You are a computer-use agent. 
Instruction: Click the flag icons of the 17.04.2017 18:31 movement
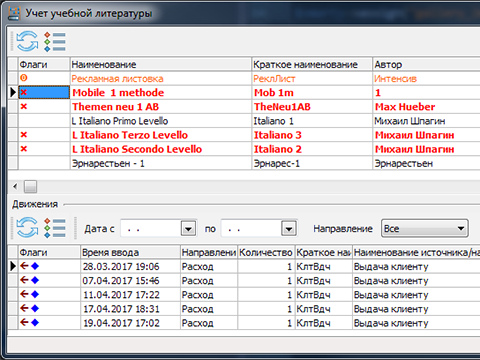(x=29, y=308)
